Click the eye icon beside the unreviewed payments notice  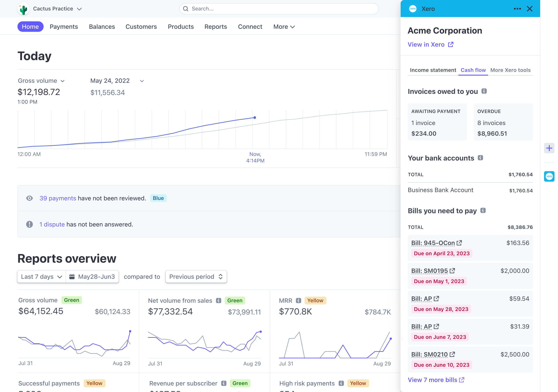29,198
